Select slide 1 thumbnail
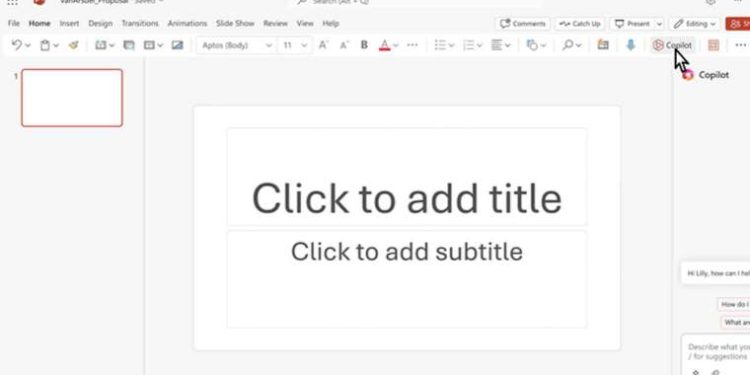This screenshot has width=750, height=375. 72,98
